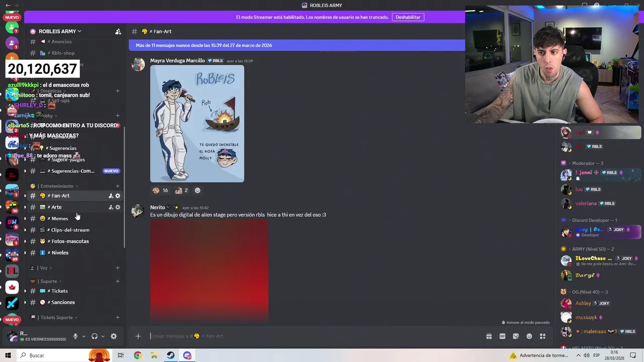This screenshot has height=362, width=644.
Task: Open the Windows notification center
Action: click(x=633, y=355)
